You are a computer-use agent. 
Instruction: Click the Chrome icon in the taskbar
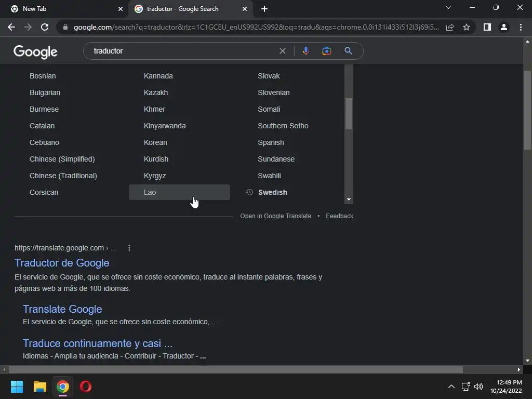pos(63,387)
